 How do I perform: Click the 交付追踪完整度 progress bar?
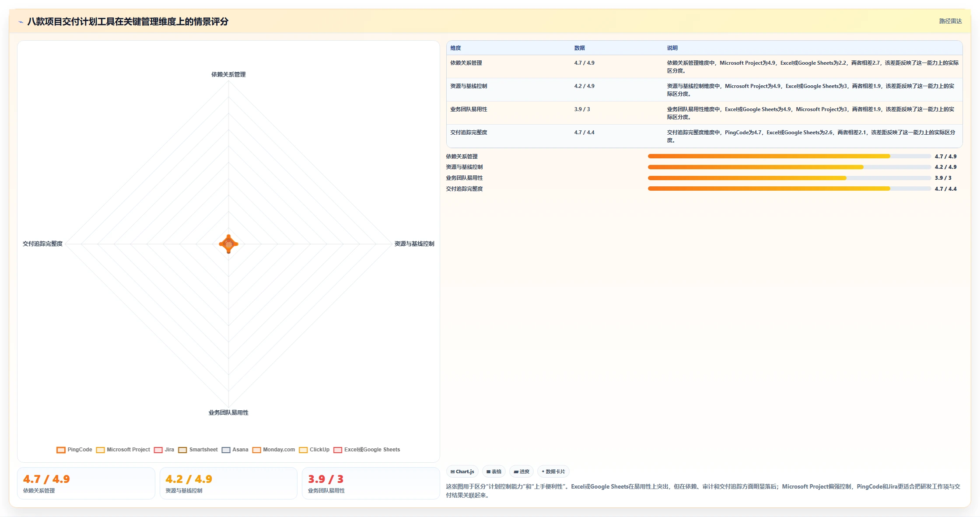[x=789, y=189]
